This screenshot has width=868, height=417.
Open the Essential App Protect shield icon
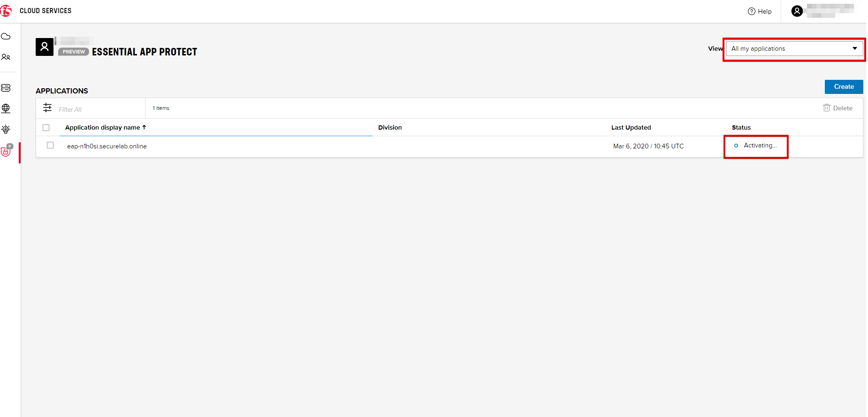7,151
